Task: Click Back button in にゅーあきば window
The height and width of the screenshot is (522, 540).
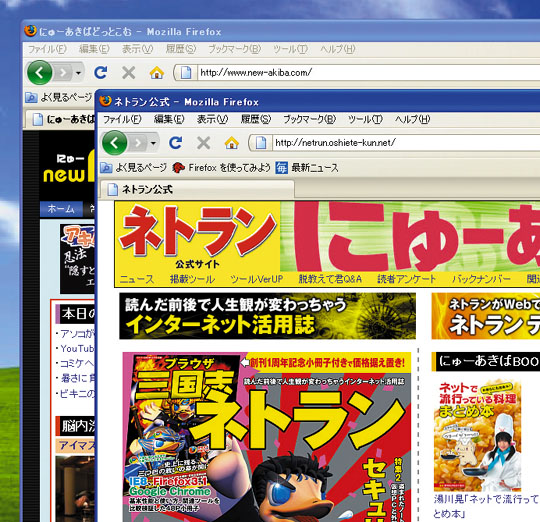Action: pyautogui.click(x=40, y=72)
